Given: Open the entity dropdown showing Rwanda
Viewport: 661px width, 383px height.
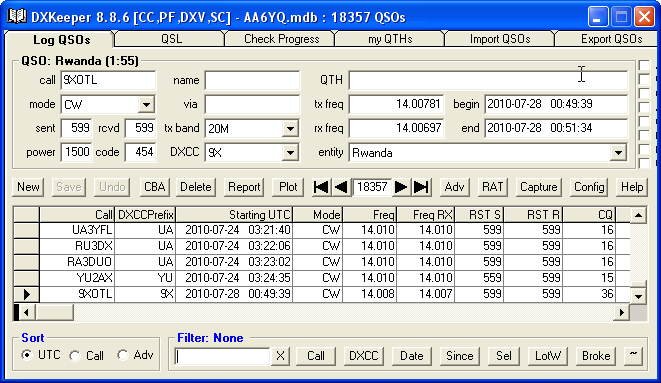Looking at the screenshot, I should [618, 153].
